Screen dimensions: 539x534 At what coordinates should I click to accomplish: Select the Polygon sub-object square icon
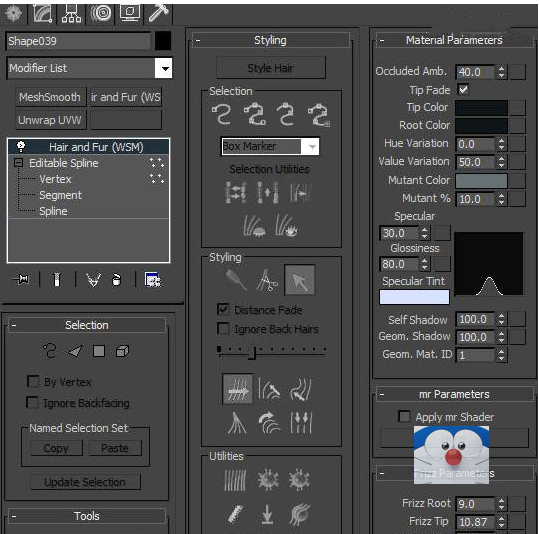click(x=99, y=351)
